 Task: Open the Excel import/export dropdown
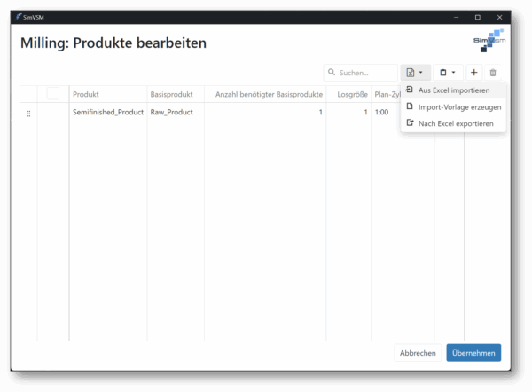(414, 72)
